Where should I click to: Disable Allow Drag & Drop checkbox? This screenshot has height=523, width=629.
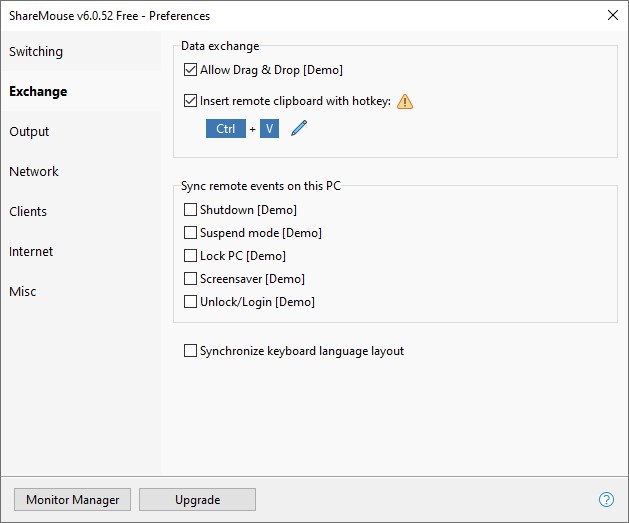pyautogui.click(x=191, y=70)
